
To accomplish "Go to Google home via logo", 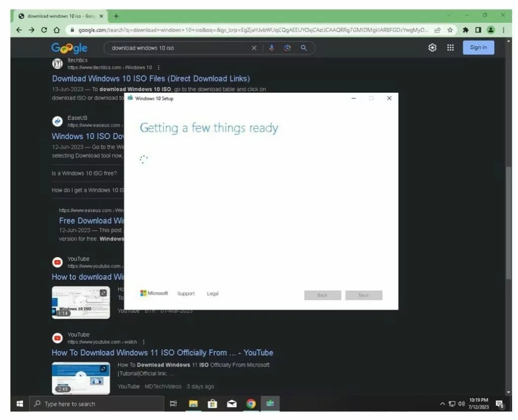I will click(69, 48).
